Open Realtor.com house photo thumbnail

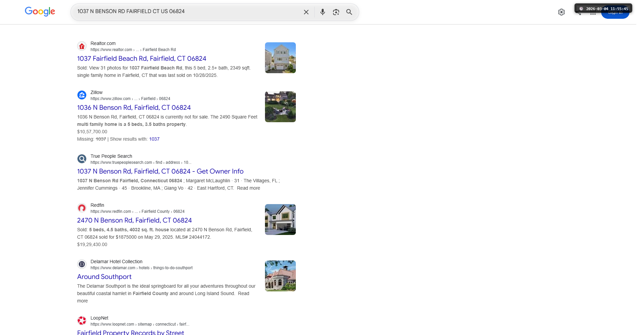[x=280, y=58]
